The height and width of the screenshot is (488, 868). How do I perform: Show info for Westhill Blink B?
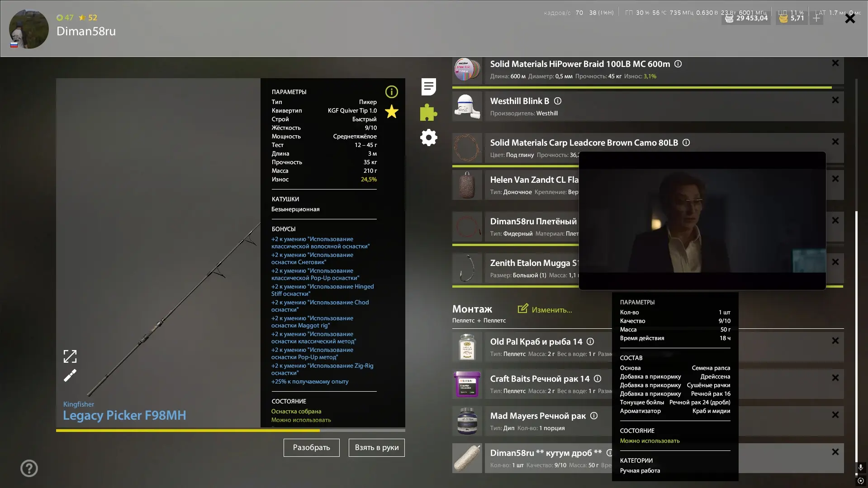(x=558, y=101)
